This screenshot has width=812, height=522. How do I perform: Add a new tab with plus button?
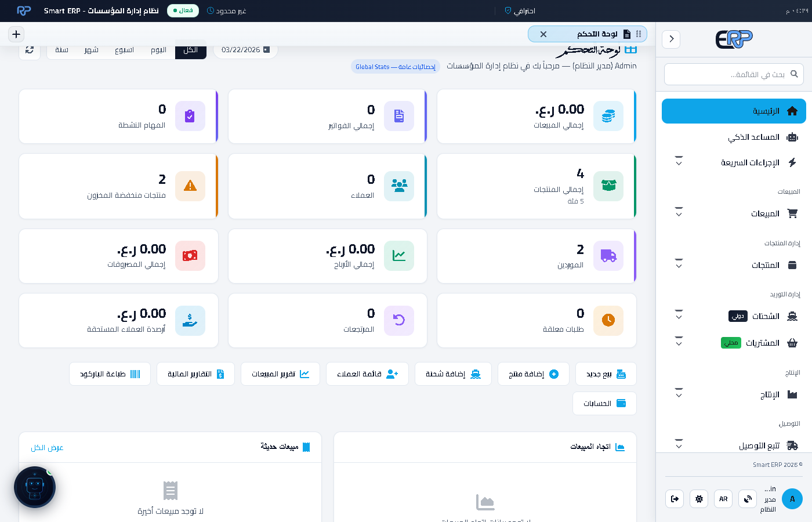16,34
